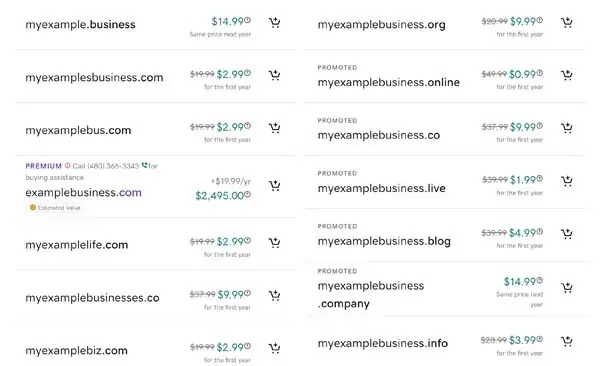Add myexamplebusiness.info to cart

pos(567,341)
